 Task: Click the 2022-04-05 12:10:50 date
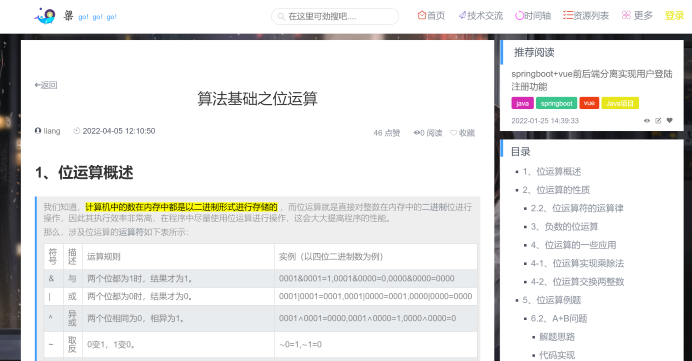click(x=119, y=131)
